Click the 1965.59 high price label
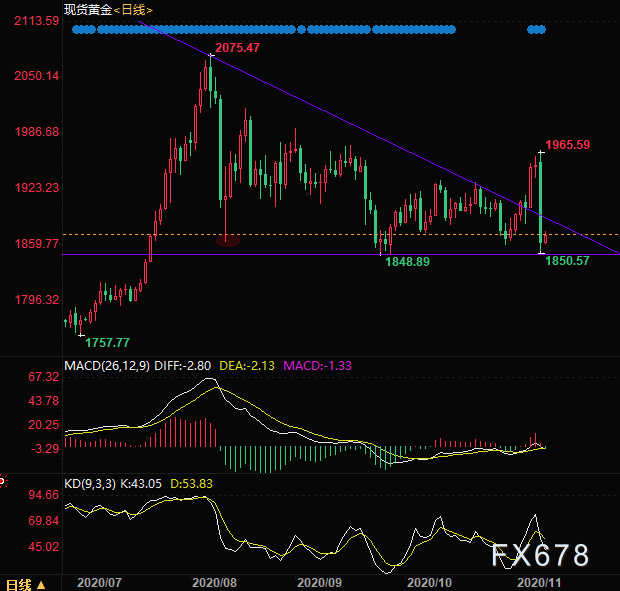Image resolution: width=620 pixels, height=591 pixels. (x=567, y=145)
